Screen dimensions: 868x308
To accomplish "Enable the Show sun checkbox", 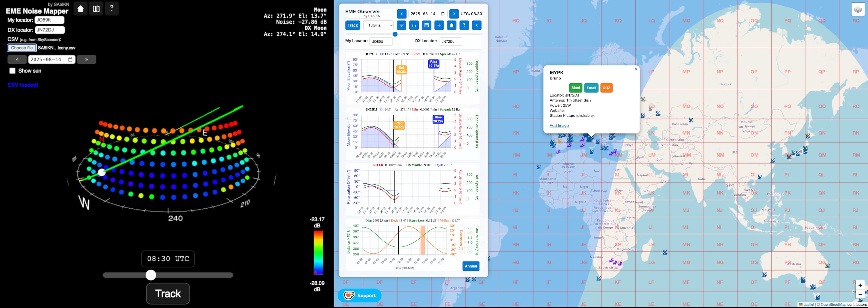I will click(12, 71).
